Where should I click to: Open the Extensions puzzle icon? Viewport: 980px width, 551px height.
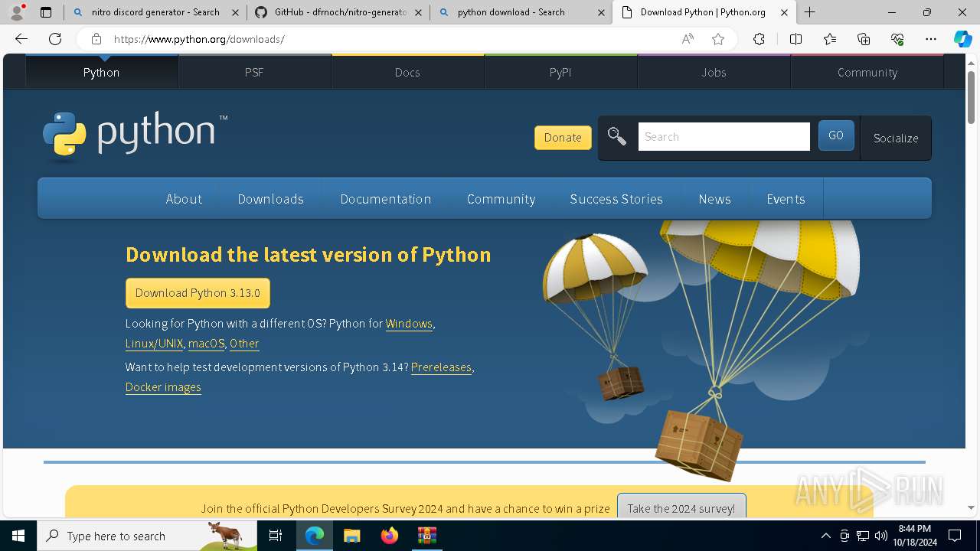tap(759, 39)
